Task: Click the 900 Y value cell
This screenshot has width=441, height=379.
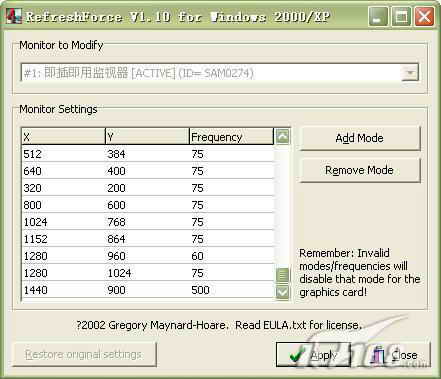Action: click(116, 290)
